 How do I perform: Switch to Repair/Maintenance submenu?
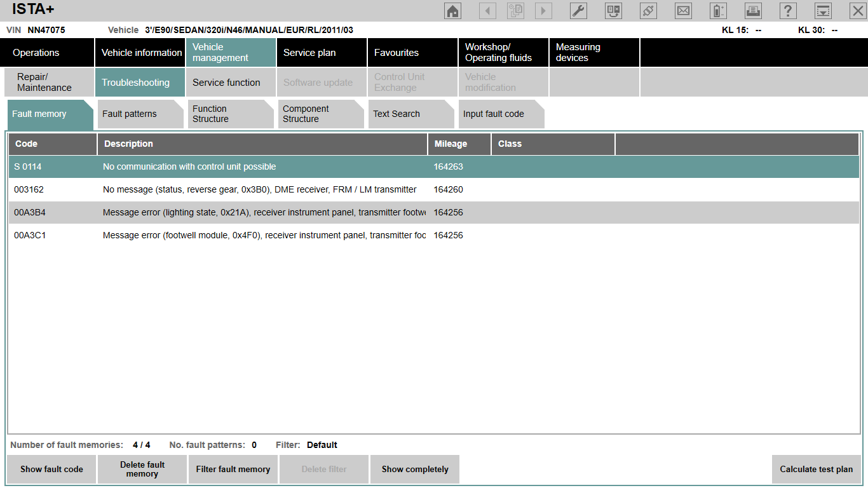click(x=50, y=83)
